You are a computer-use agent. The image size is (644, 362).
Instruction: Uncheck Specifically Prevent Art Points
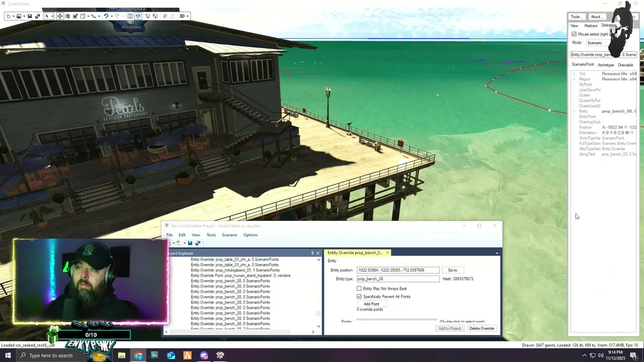[359, 297]
